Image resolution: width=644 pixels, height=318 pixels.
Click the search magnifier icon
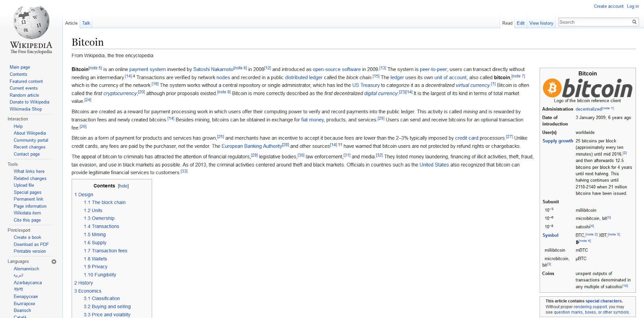[634, 22]
